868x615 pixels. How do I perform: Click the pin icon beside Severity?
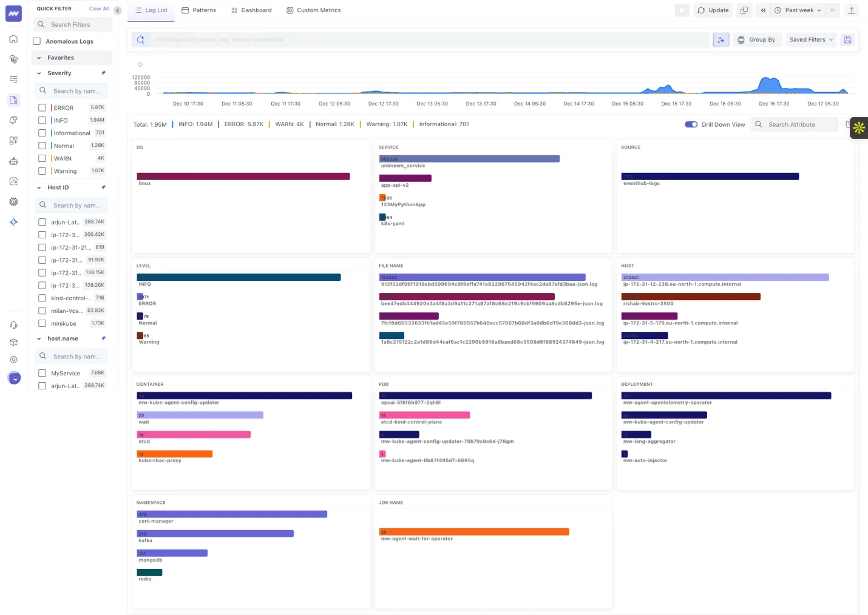pos(103,73)
